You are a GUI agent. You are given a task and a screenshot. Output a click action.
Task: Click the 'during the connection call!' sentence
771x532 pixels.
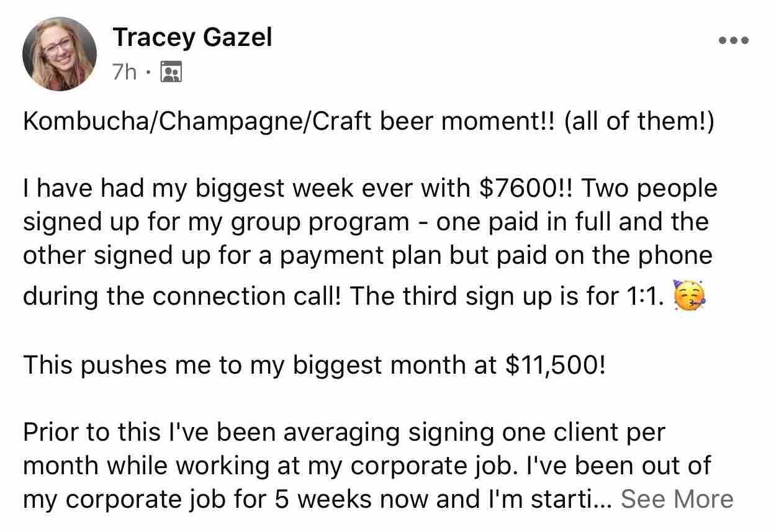tap(183, 296)
